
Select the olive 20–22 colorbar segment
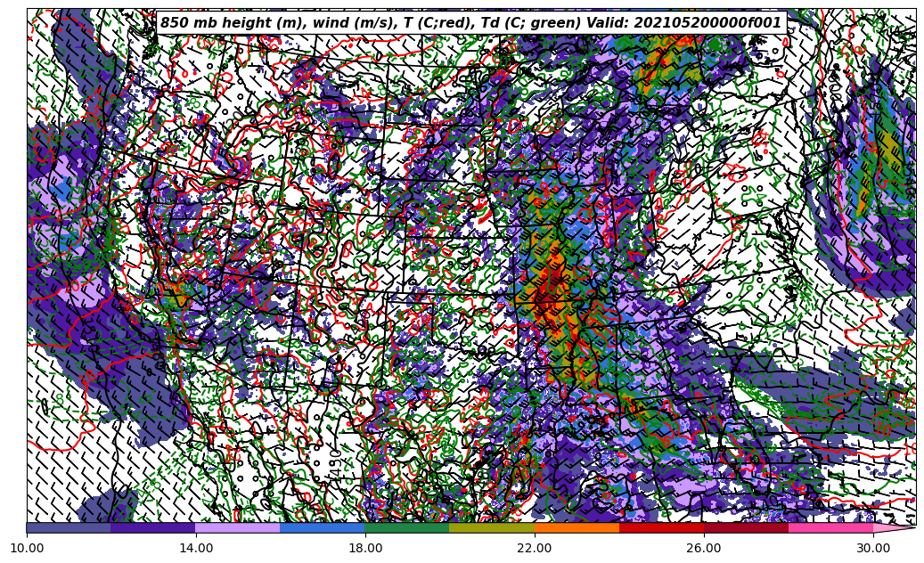pos(492,527)
